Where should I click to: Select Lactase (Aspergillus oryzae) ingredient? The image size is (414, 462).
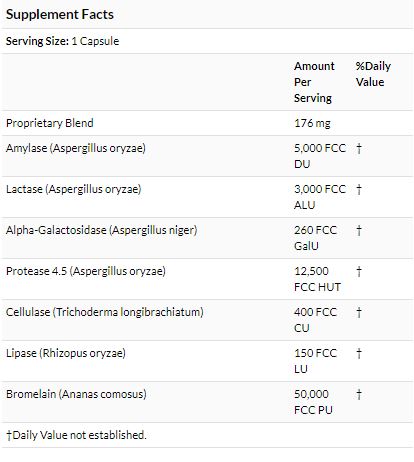point(74,189)
